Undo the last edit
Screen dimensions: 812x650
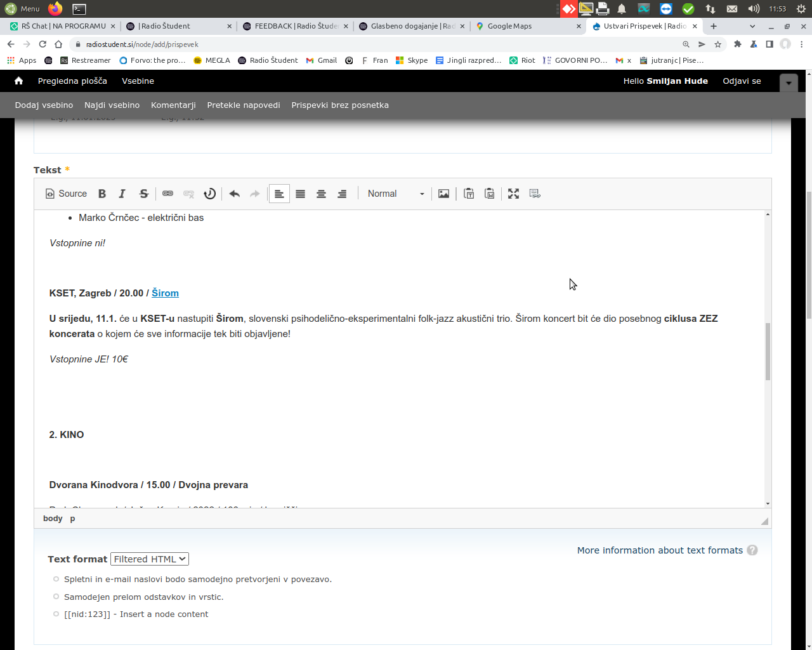click(234, 194)
